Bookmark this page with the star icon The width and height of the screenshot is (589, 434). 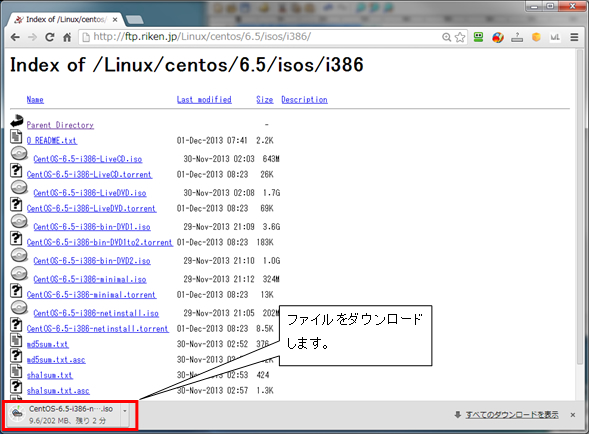(460, 37)
